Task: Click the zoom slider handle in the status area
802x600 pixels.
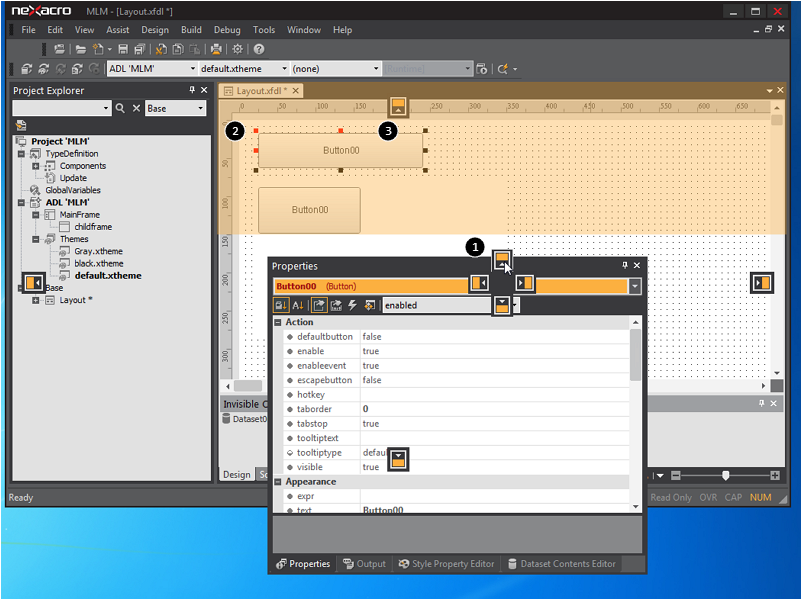Action: pyautogui.click(x=725, y=475)
